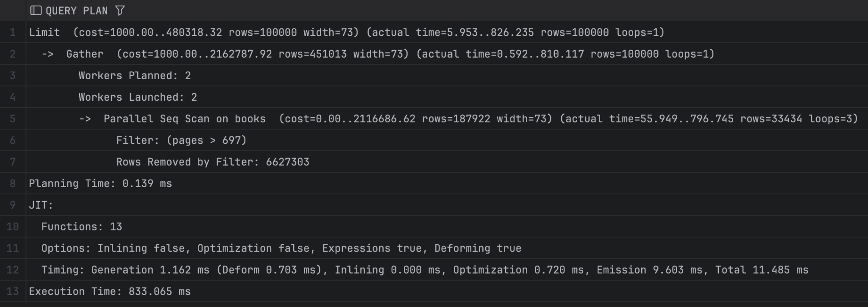Click the Limit cost row cell
The width and height of the screenshot is (868, 307).
click(346, 33)
